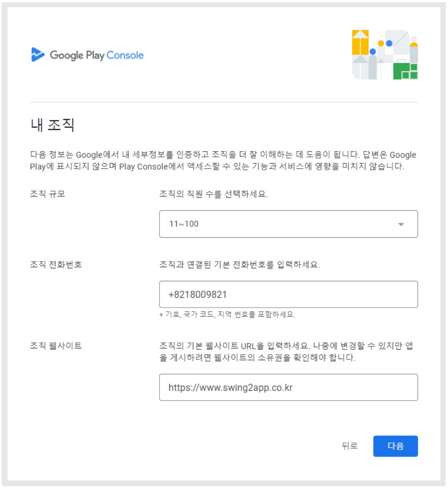This screenshot has height=488, width=448.
Task: Click the 조직 전화번호 label
Action: [x=56, y=264]
